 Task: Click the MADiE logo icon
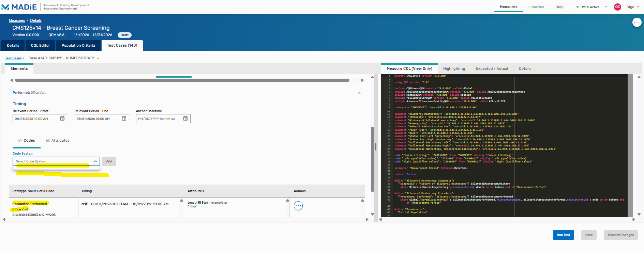(5, 7)
